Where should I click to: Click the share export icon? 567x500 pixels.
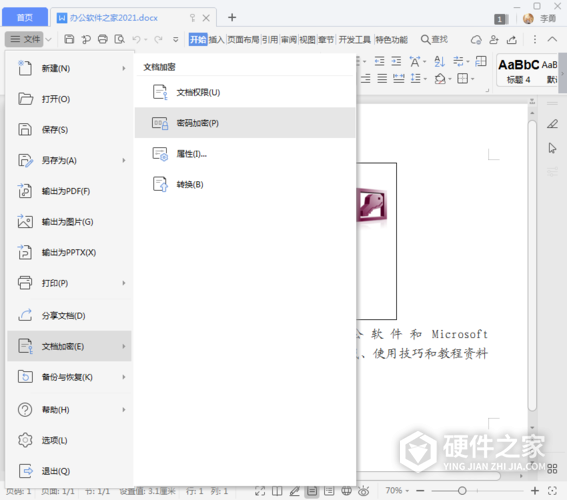tap(512, 39)
